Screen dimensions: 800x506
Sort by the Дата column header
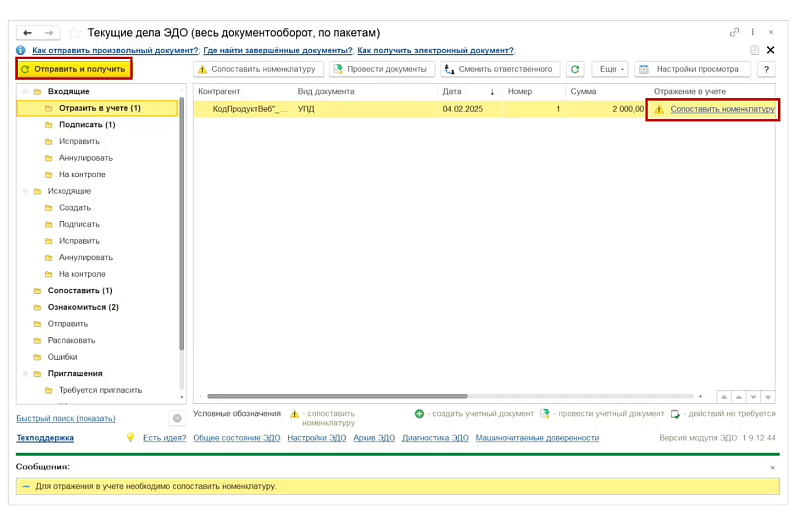coord(469,92)
